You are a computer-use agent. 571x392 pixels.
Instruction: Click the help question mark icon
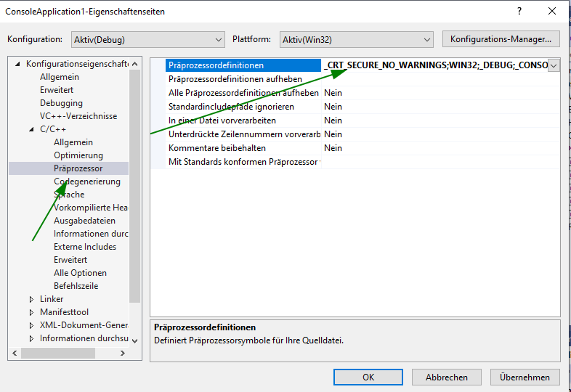[x=519, y=12]
